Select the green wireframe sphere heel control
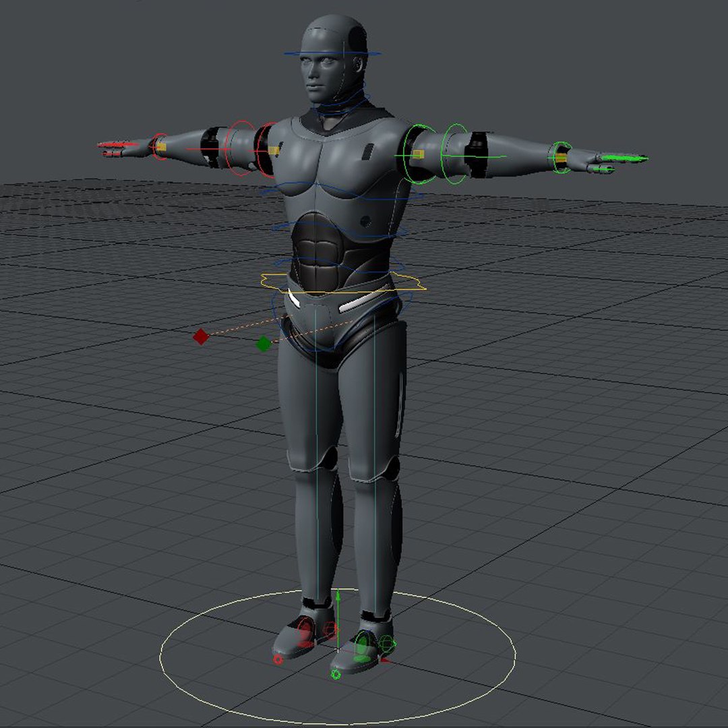The width and height of the screenshot is (728, 728). click(387, 644)
